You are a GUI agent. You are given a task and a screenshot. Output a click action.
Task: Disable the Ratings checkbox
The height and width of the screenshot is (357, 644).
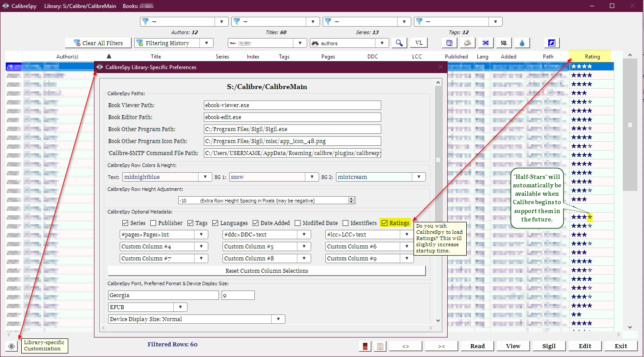pyautogui.click(x=385, y=223)
